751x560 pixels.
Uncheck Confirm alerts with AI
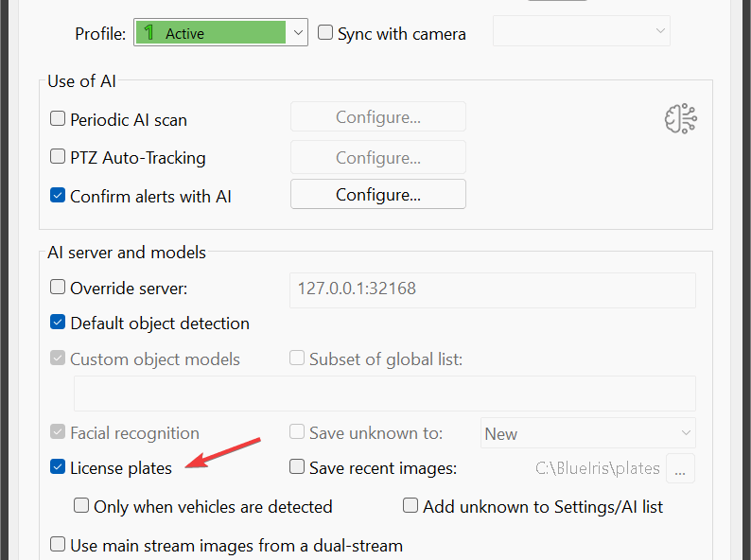pos(58,197)
